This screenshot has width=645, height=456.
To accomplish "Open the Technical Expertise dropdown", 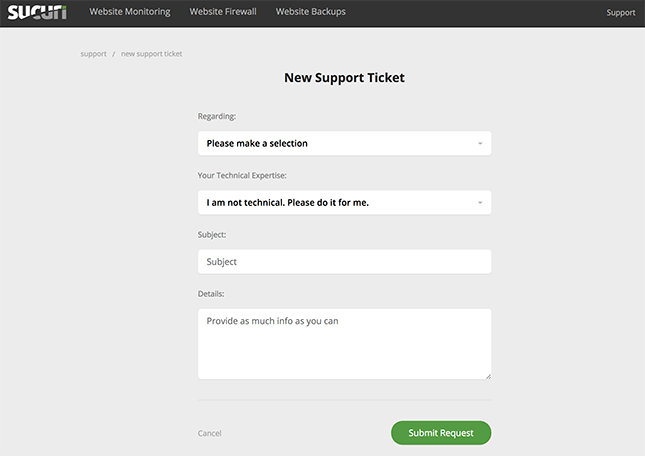I will point(344,202).
